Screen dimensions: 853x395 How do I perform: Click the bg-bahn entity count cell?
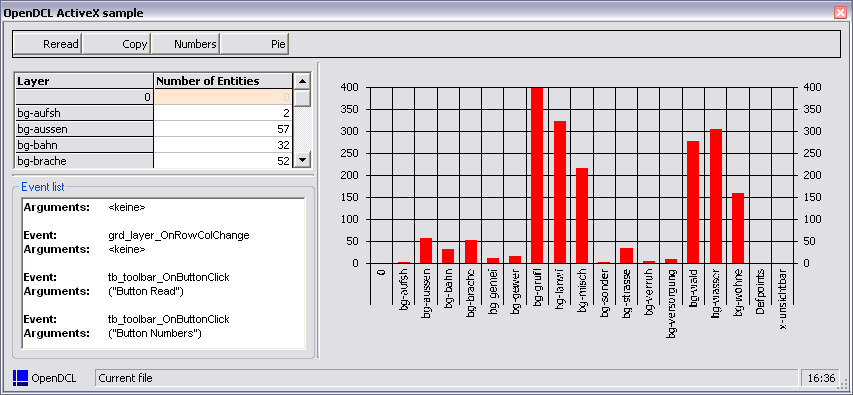pos(223,145)
